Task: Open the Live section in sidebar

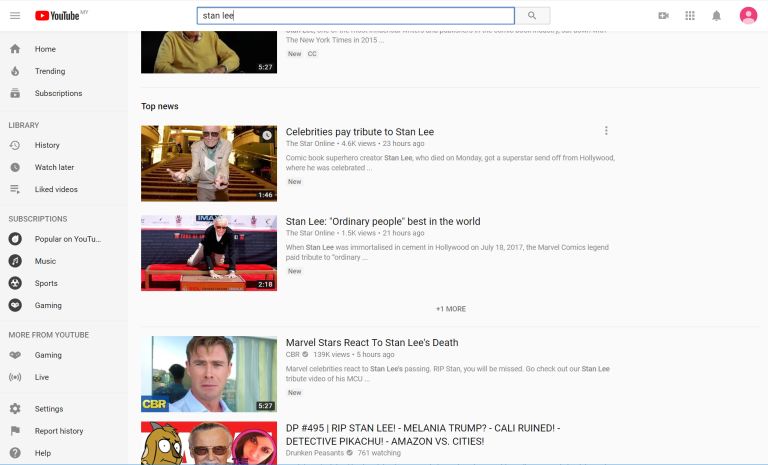Action: pyautogui.click(x=42, y=377)
